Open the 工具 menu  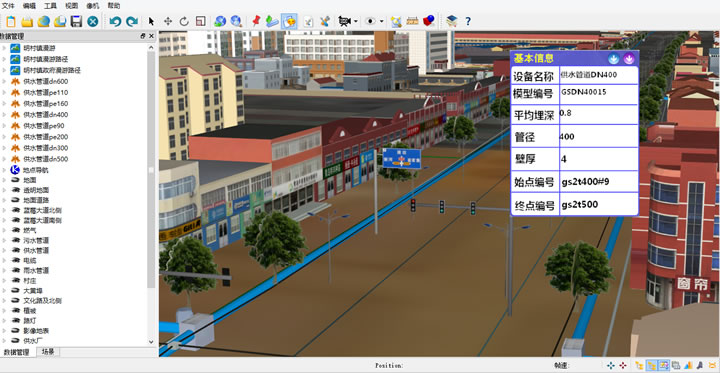point(51,6)
